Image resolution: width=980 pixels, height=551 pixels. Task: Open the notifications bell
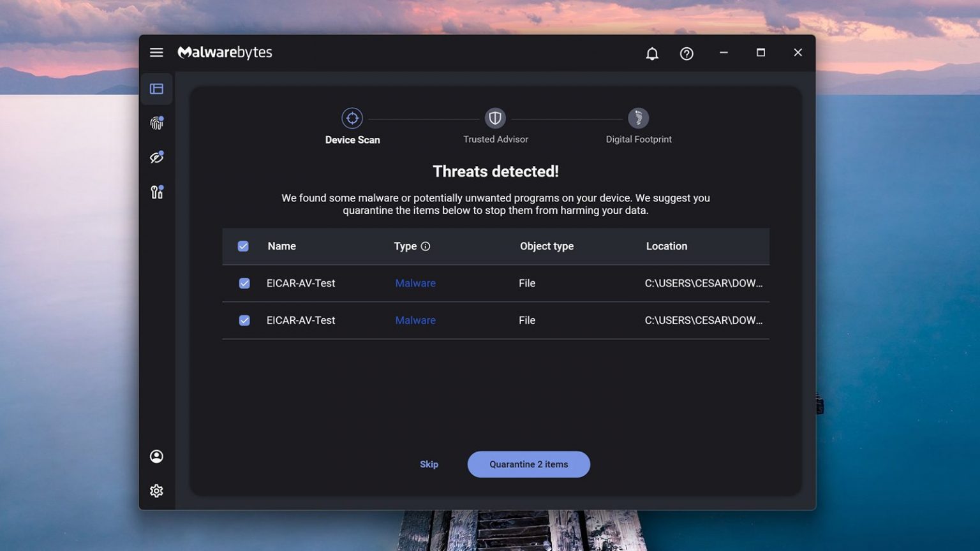(651, 54)
